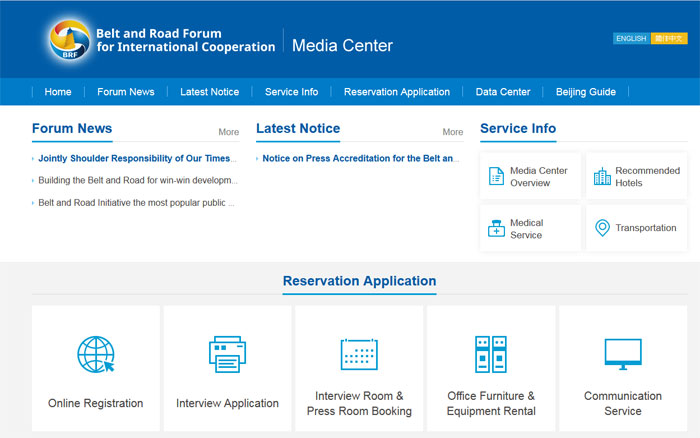Open the Beijing Guide menu item
The width and height of the screenshot is (700, 438).
586,92
